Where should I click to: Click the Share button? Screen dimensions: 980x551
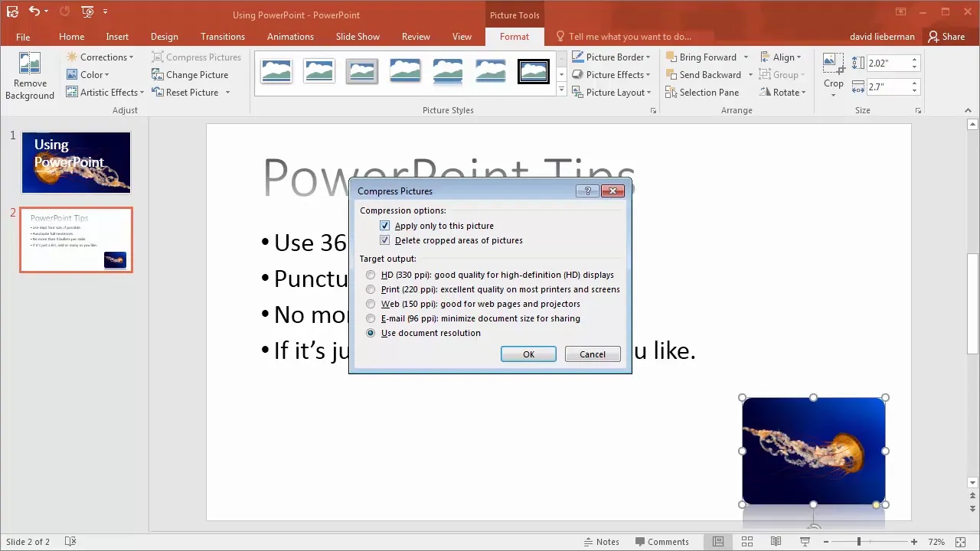[x=946, y=37]
